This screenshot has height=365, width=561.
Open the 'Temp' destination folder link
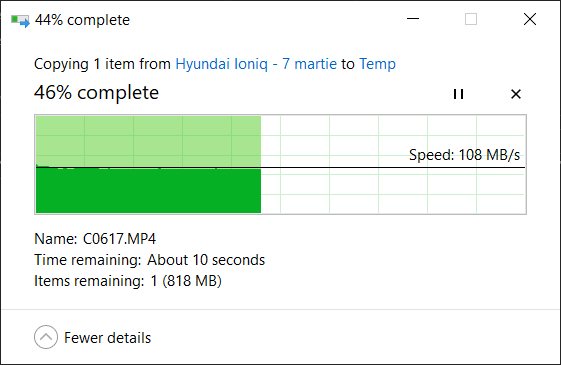[x=377, y=64]
